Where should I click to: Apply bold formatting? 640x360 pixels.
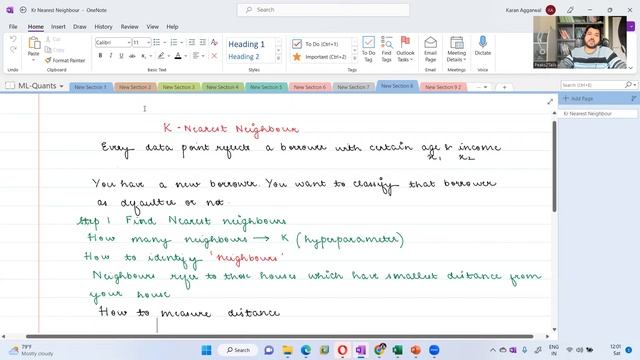100,56
